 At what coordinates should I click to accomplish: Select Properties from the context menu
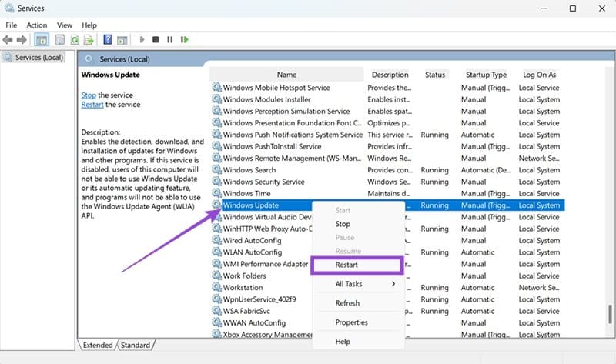351,322
